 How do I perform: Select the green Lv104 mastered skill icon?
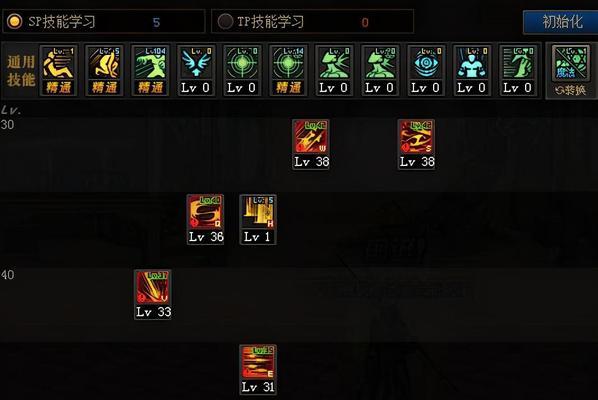point(150,70)
